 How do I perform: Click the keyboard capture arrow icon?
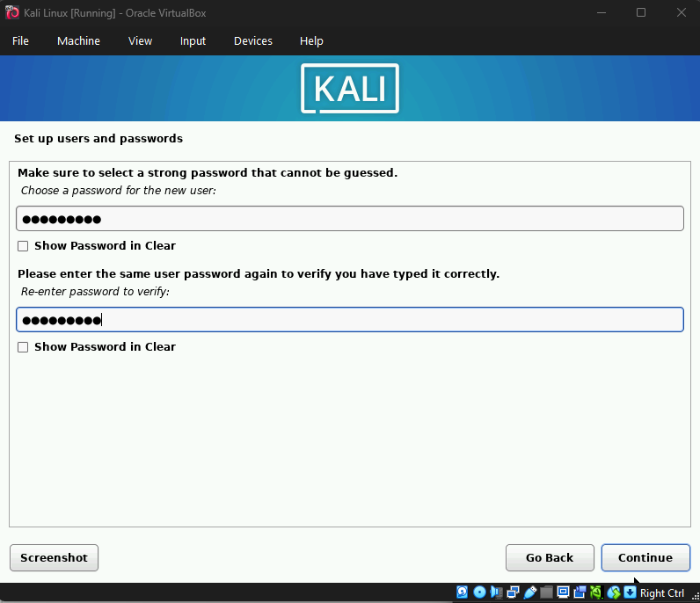point(631,592)
